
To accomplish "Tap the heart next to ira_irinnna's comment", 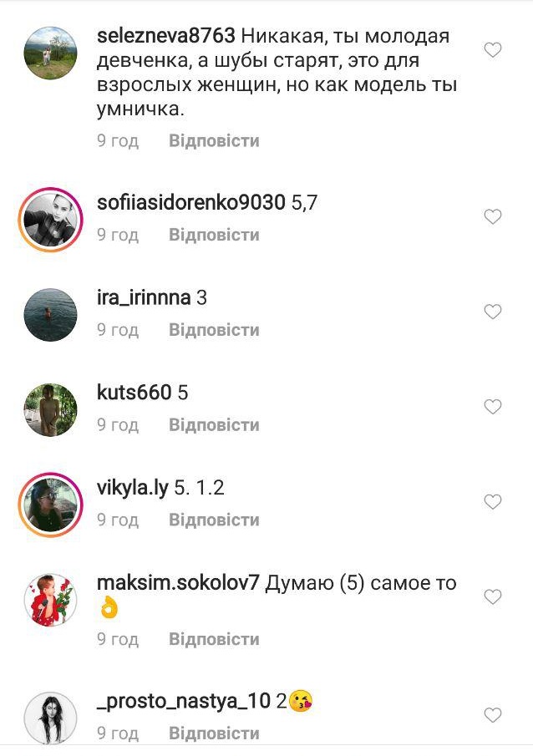I will pos(493,312).
